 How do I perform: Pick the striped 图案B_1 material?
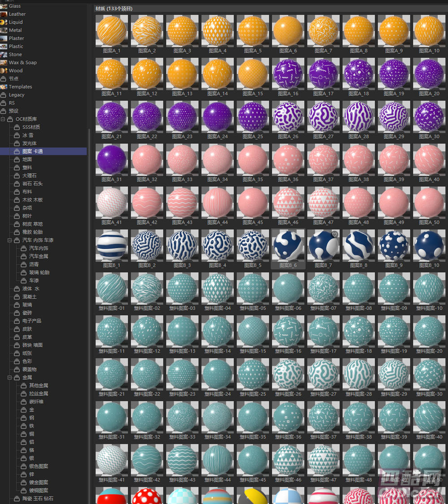(112, 246)
